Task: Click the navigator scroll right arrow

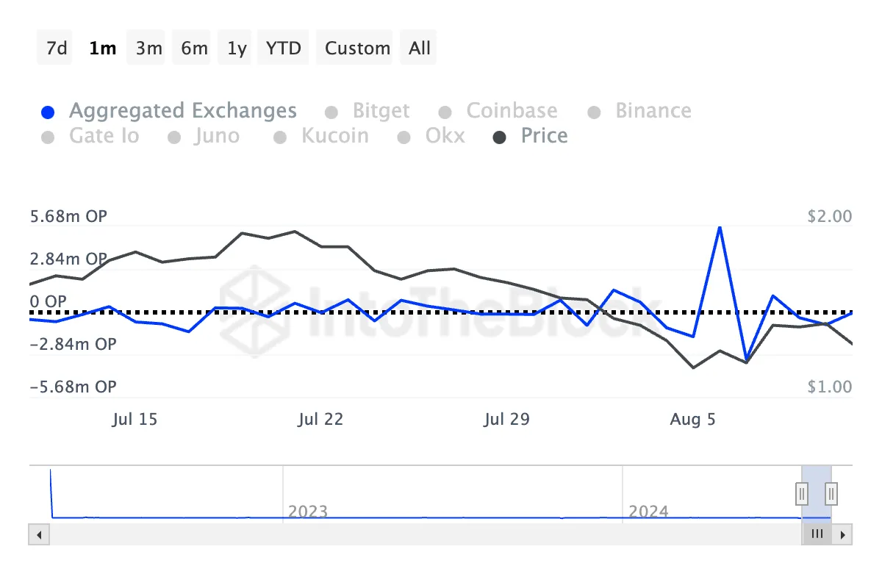Action: coord(844,534)
